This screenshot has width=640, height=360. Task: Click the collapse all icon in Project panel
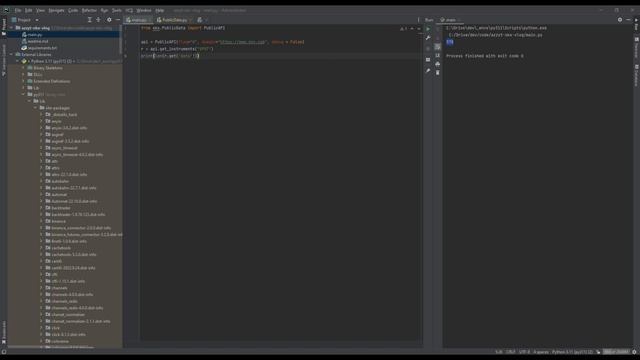pyautogui.click(x=98, y=20)
